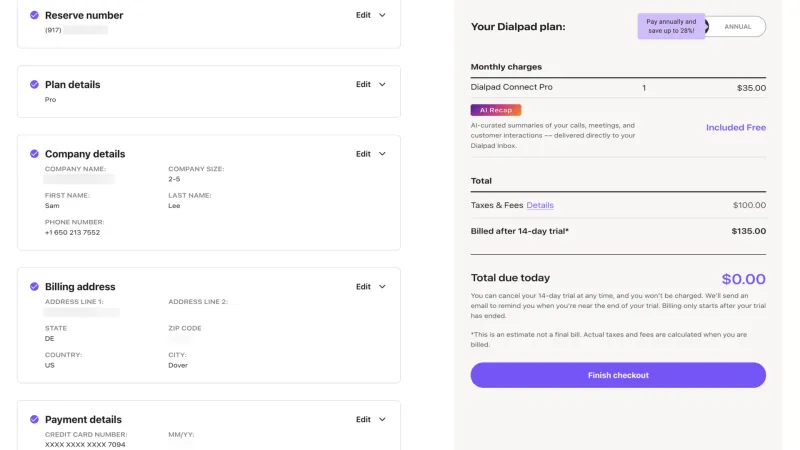Viewport: 800px width, 450px height.
Task: Select the $0.00 total due amount
Action: click(743, 279)
